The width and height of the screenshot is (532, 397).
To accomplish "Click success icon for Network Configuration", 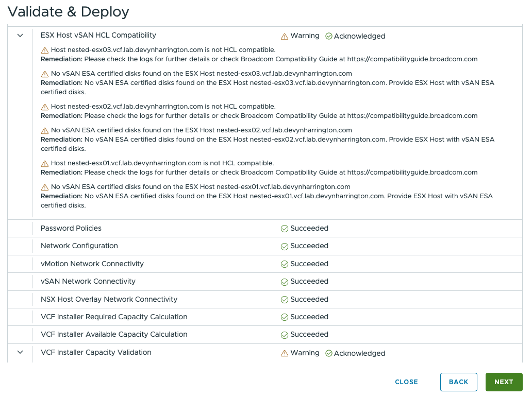I will 285,247.
